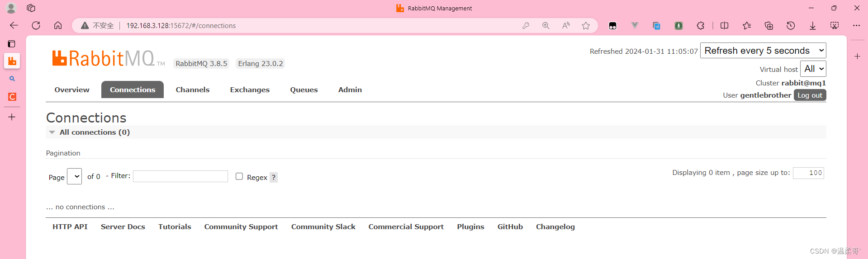Click the screenshot capture icon
The height and width of the screenshot is (259, 868).
click(x=835, y=26)
